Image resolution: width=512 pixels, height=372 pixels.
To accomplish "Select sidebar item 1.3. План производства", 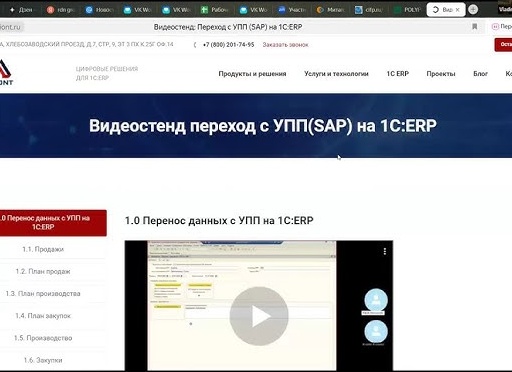I will point(43,294).
